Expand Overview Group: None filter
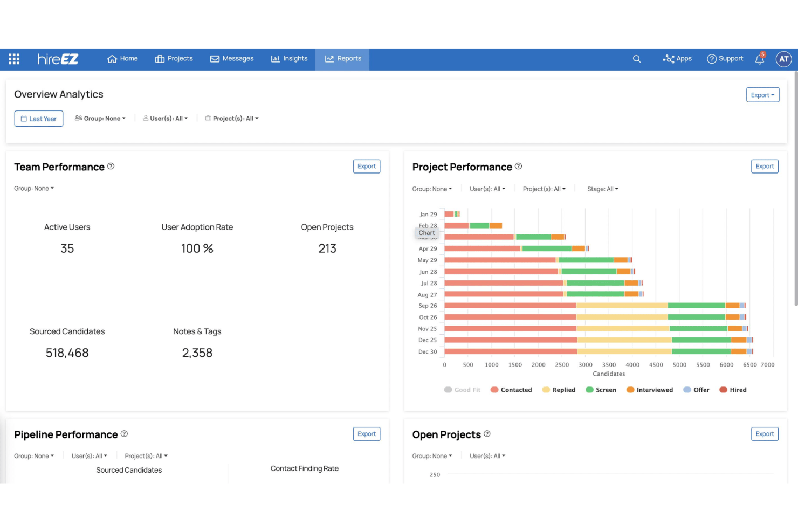The image size is (798, 532). click(100, 119)
